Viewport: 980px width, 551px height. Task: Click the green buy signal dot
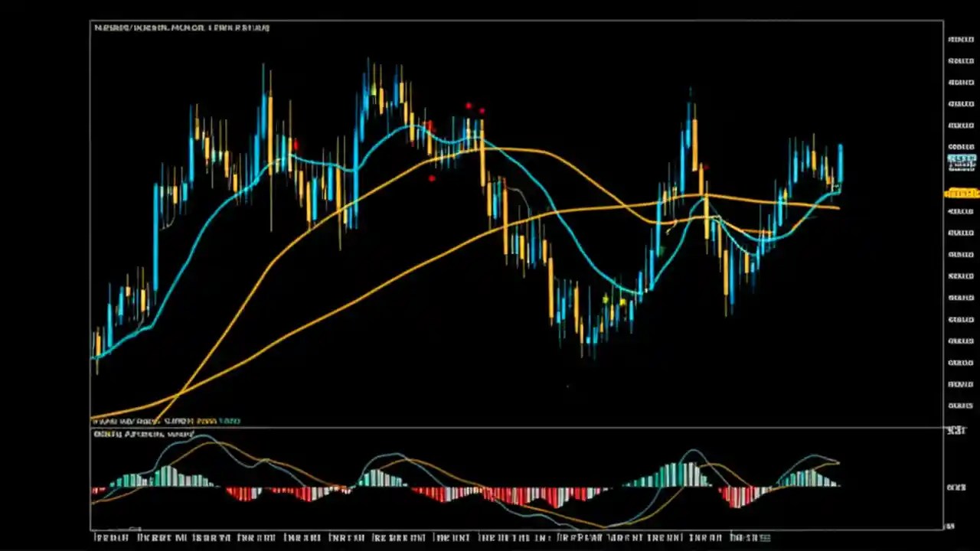(x=603, y=300)
